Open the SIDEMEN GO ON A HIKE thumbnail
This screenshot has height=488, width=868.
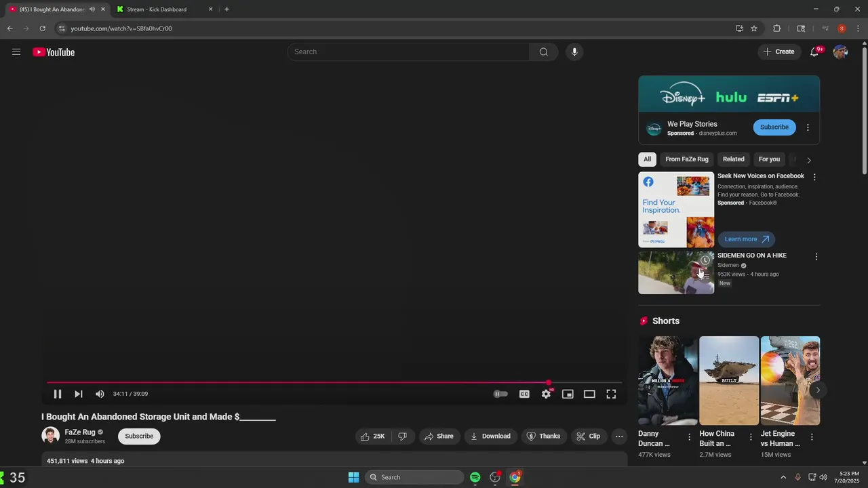coord(676,272)
